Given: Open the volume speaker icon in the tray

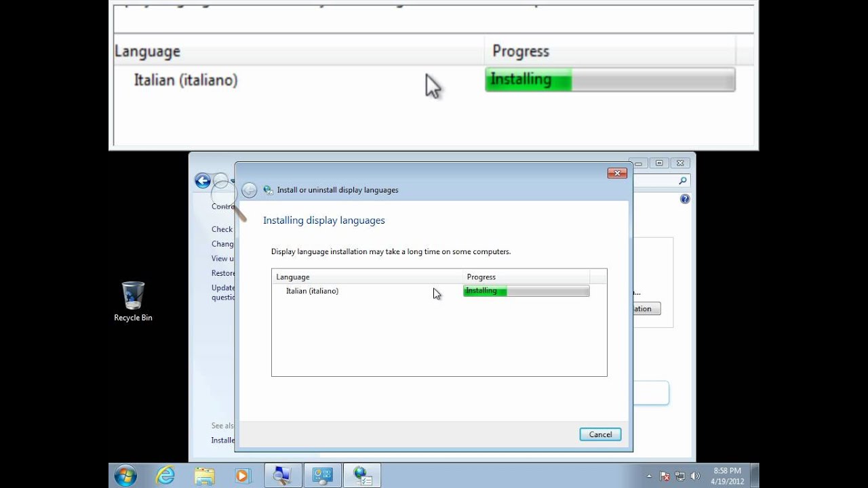Looking at the screenshot, I should tap(694, 476).
